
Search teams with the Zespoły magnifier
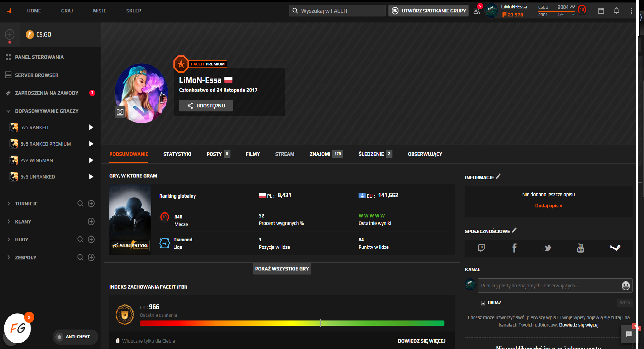[80, 257]
